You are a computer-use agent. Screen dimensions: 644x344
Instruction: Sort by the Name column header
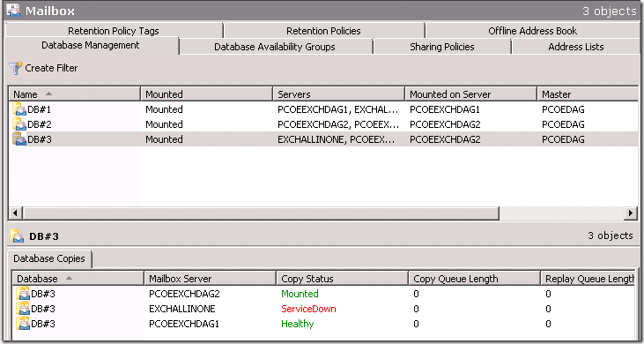click(75, 94)
